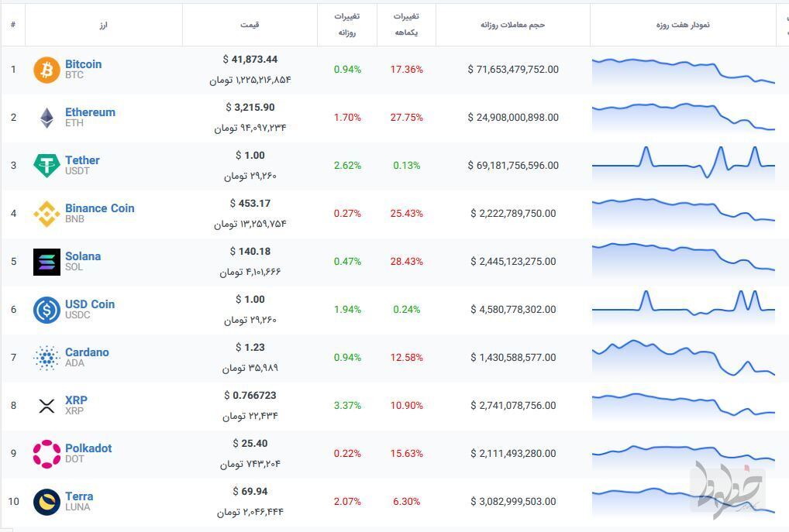Open the Solana coin link
Screen dimensions: 789x532
pyautogui.click(x=83, y=256)
